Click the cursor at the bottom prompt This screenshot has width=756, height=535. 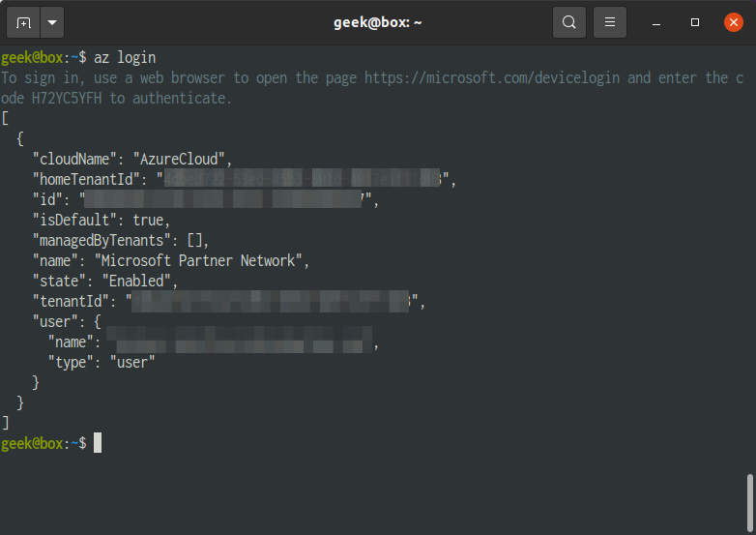pyautogui.click(x=98, y=443)
